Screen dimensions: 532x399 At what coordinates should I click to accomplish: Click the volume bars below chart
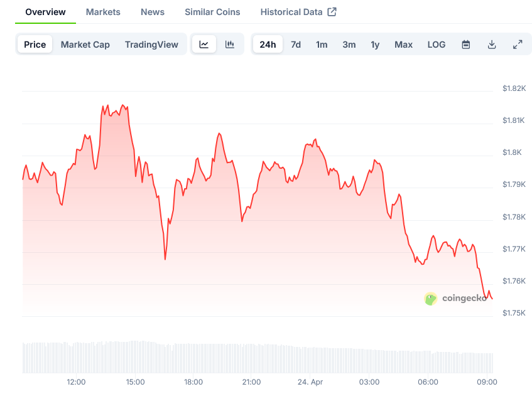[258, 358]
